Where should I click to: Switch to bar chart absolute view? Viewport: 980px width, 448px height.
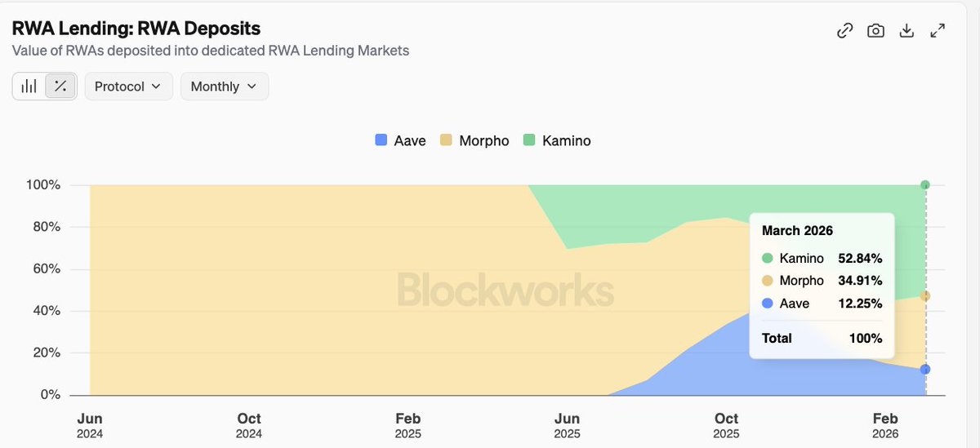coord(29,86)
